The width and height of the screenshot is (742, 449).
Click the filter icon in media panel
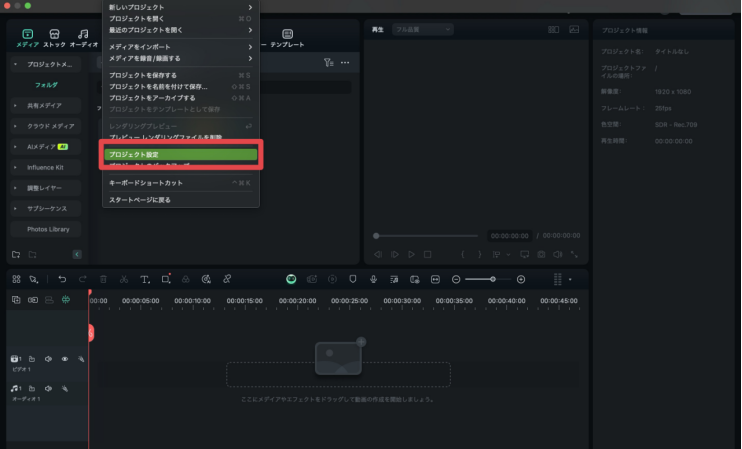click(x=328, y=63)
